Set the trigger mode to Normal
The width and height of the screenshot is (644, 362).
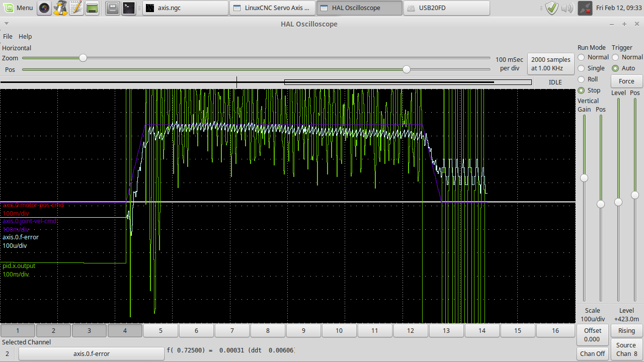(x=615, y=57)
